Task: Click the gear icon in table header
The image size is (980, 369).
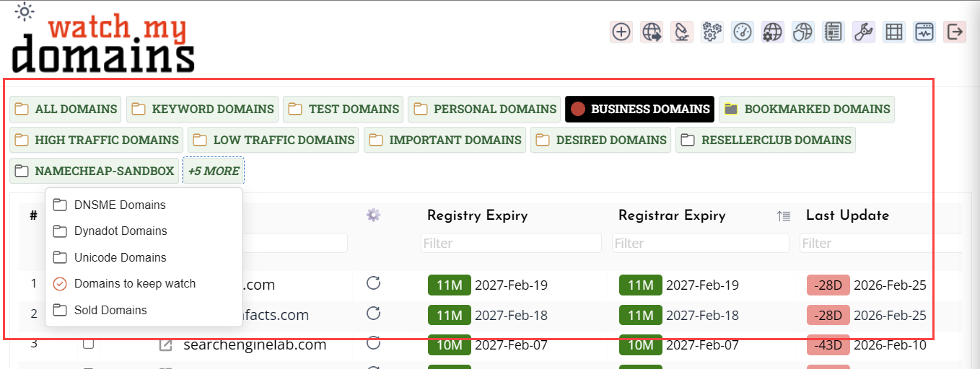Action: 373,215
